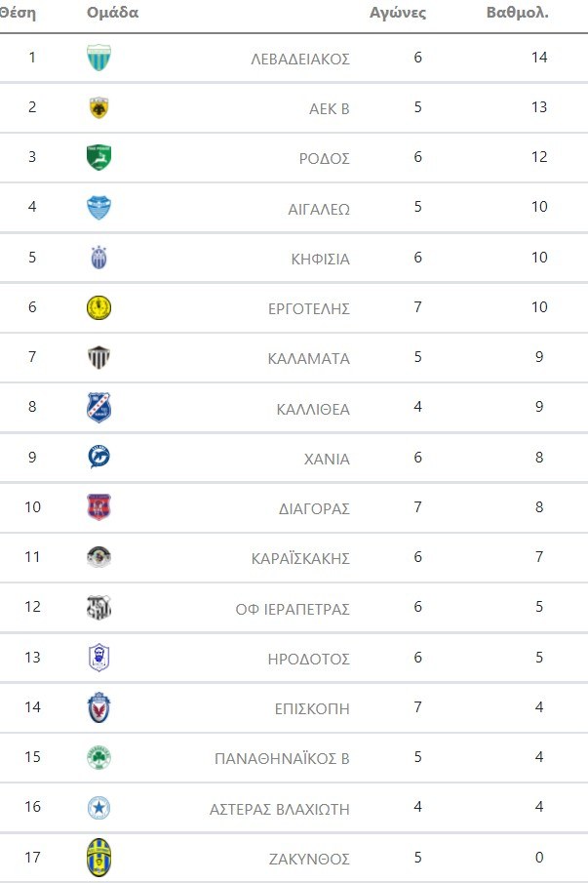Click the ΛΕΒΑΔΕΙΑΚΟΣ team crest icon
The image size is (588, 883).
tap(98, 58)
